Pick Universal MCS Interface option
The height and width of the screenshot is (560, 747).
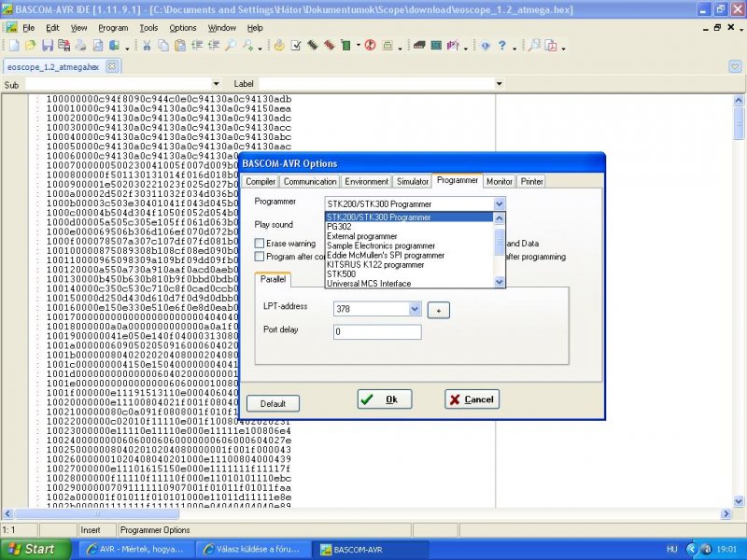(369, 284)
